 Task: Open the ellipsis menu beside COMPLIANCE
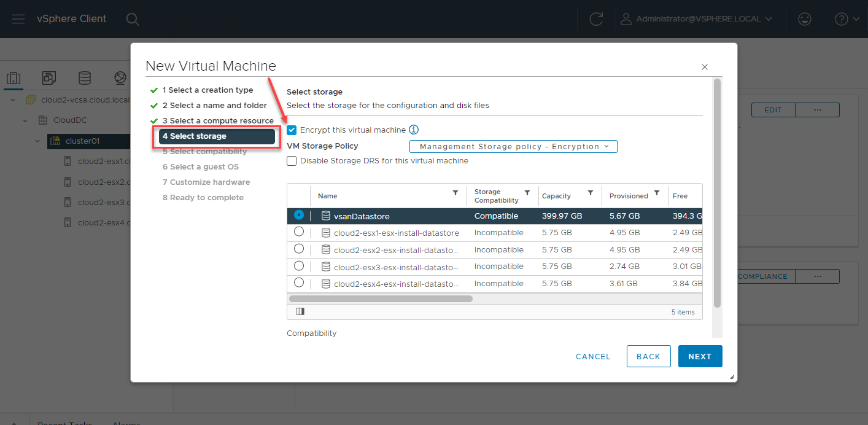pyautogui.click(x=817, y=276)
